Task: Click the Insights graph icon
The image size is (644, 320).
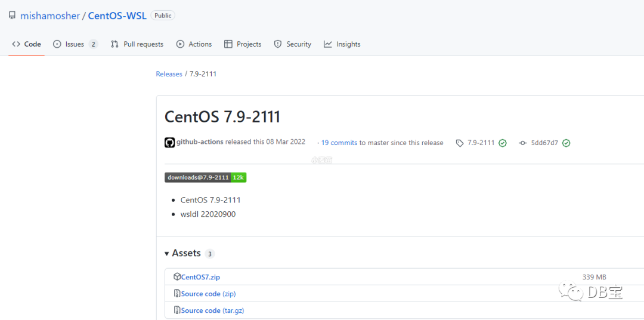Action: [328, 44]
